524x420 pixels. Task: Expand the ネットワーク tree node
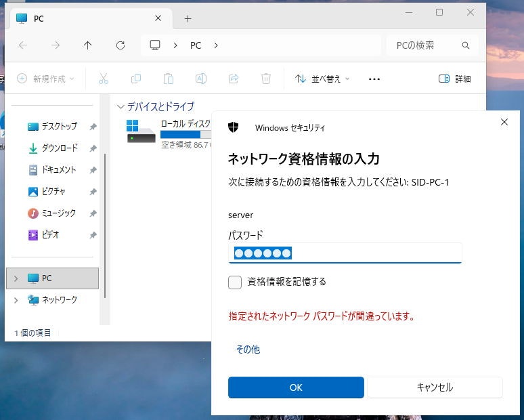point(16,300)
